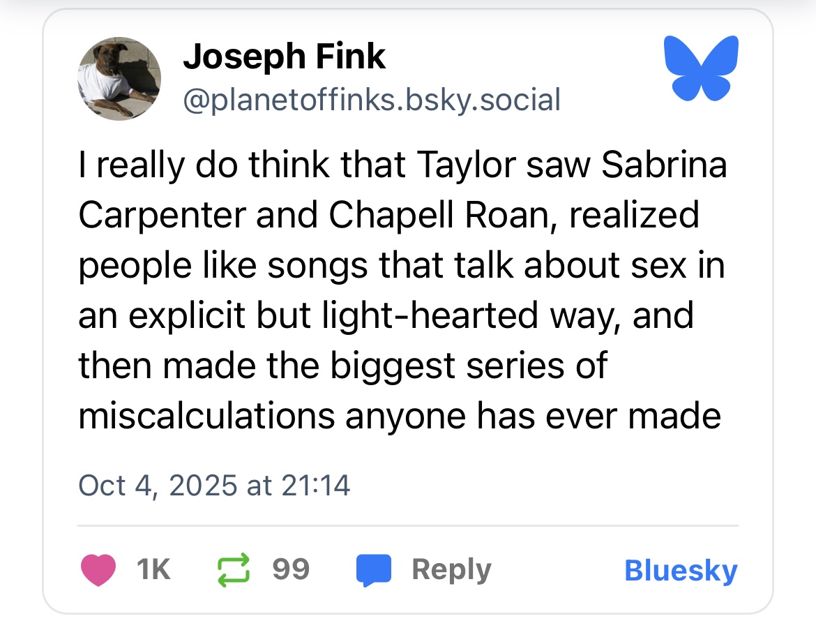Click the green repost arrows icon

point(235,570)
